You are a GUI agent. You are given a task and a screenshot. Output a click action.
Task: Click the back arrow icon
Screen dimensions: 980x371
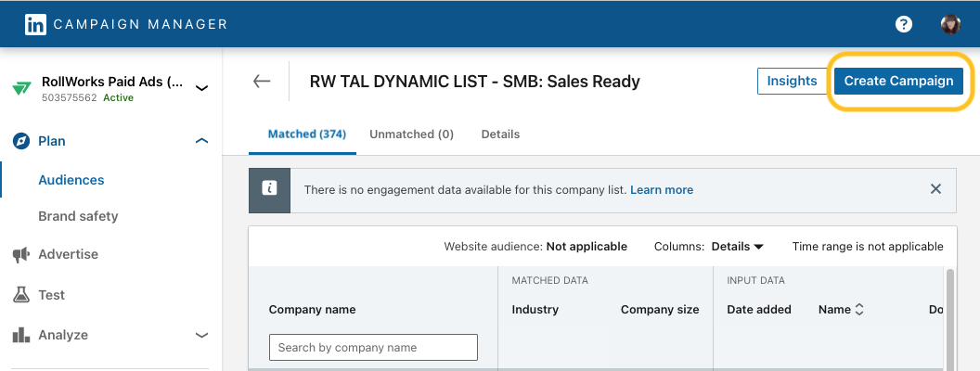[x=262, y=82]
